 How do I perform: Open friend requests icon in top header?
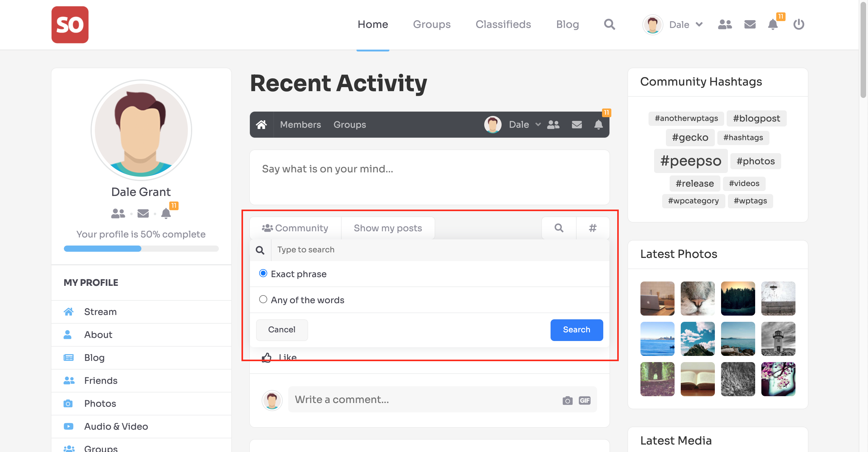click(725, 24)
